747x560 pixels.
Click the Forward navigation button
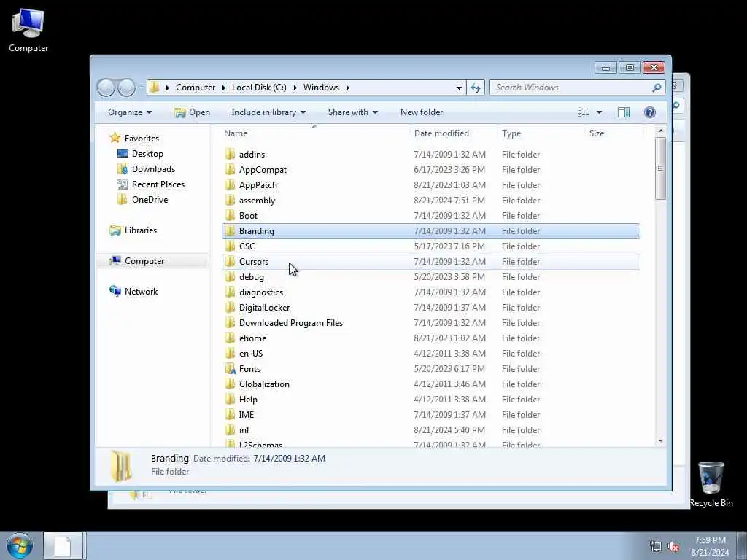[x=126, y=87]
